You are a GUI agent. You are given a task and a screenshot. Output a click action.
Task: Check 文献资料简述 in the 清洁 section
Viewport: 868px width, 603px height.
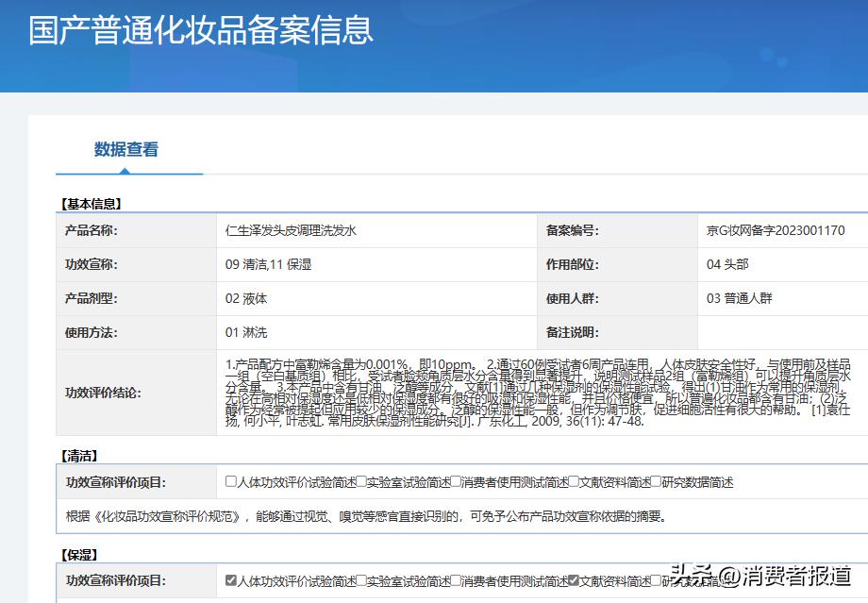[x=574, y=477]
